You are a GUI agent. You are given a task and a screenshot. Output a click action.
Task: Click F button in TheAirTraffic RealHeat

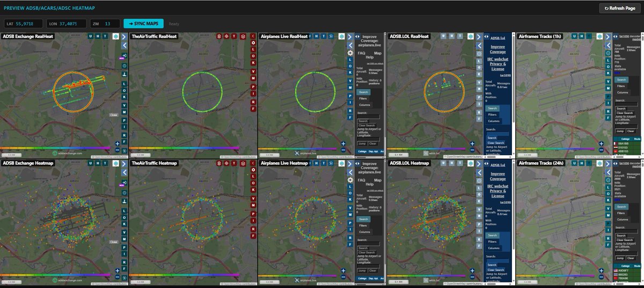(253, 109)
